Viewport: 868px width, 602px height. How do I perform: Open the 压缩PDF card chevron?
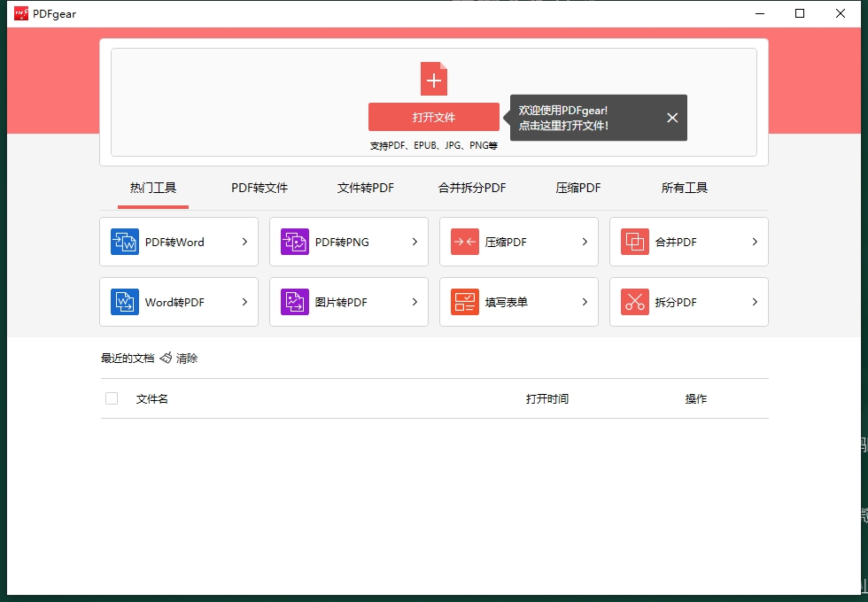[585, 242]
